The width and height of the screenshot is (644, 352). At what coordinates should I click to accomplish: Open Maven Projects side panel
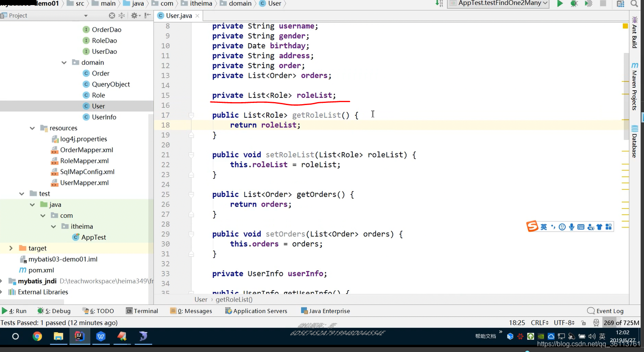(x=635, y=86)
